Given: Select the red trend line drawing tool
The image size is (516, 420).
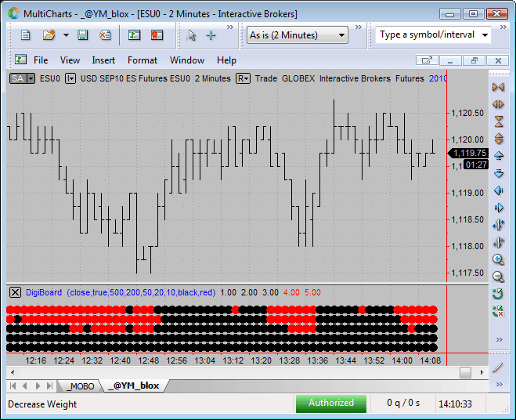Looking at the screenshot, I should click(x=498, y=367).
